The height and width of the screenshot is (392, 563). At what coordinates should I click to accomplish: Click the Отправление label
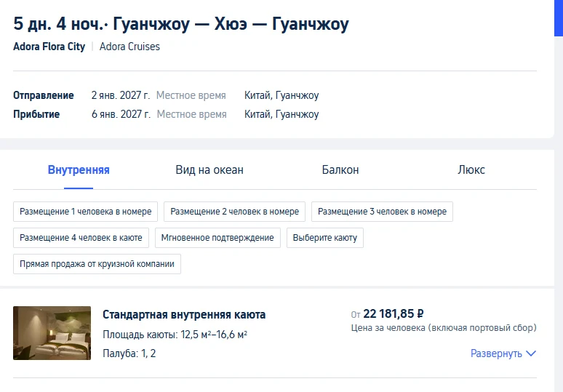(44, 95)
